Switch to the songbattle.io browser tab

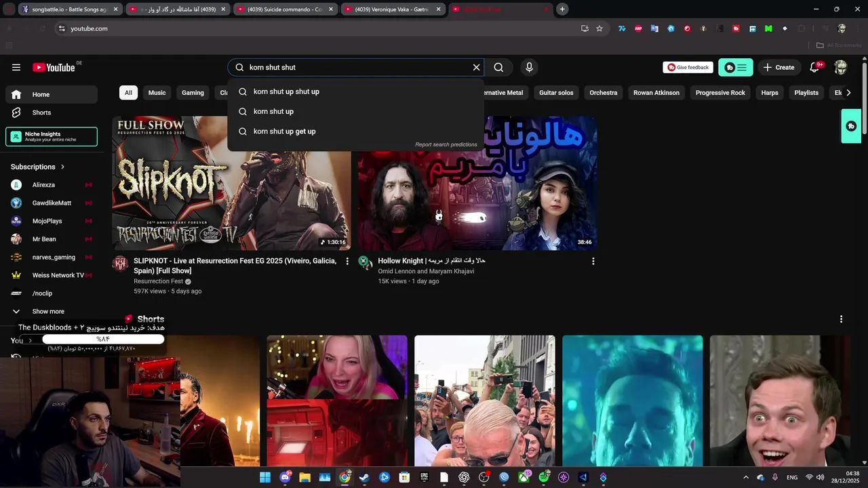[x=70, y=9]
